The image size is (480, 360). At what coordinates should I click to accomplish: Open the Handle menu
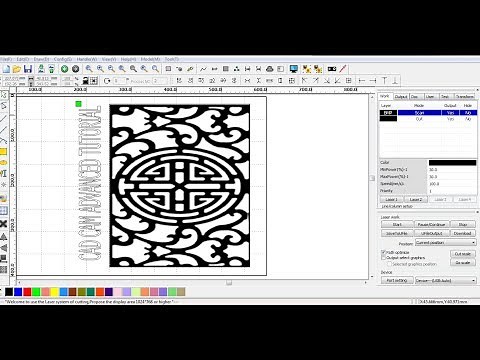click(87, 59)
